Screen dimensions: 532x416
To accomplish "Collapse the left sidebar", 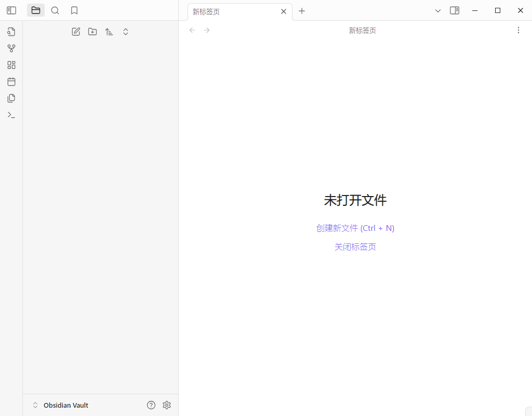I will pyautogui.click(x=11, y=10).
